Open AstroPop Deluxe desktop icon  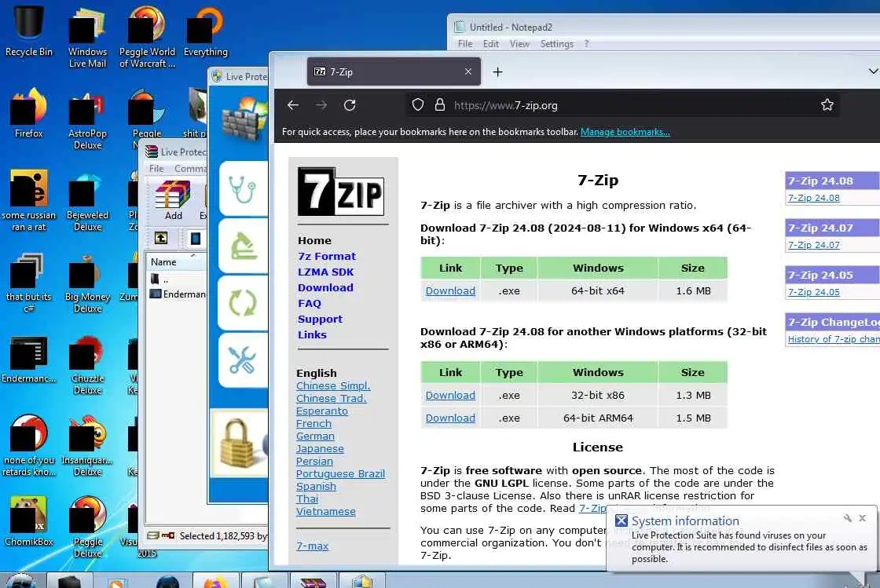pyautogui.click(x=87, y=119)
